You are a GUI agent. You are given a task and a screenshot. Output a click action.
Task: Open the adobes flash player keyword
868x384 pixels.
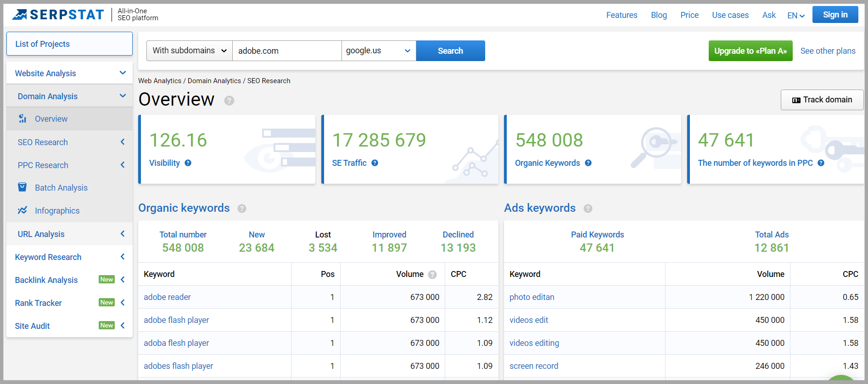178,366
